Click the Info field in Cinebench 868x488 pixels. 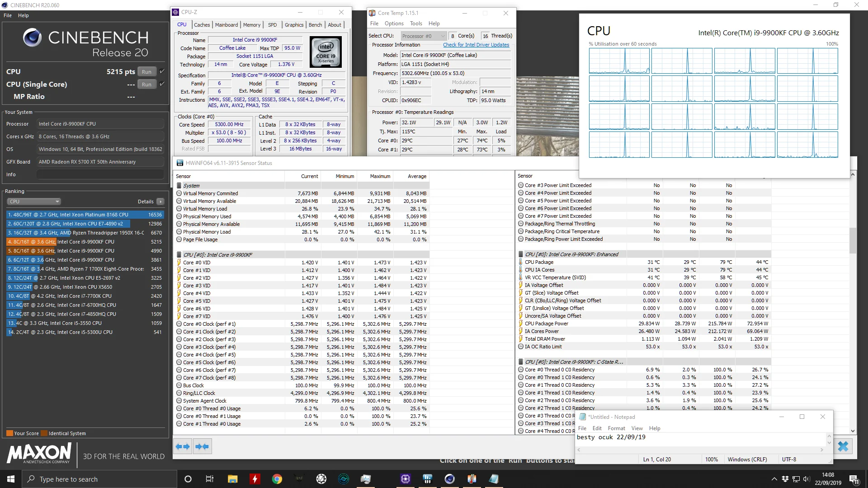pyautogui.click(x=100, y=174)
